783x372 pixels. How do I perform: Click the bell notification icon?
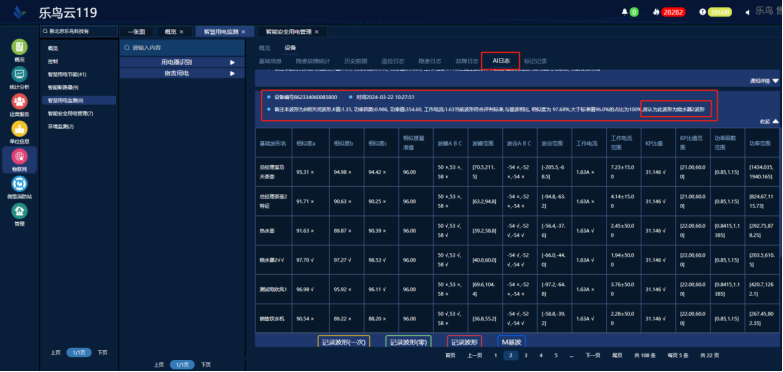pyautogui.click(x=624, y=12)
